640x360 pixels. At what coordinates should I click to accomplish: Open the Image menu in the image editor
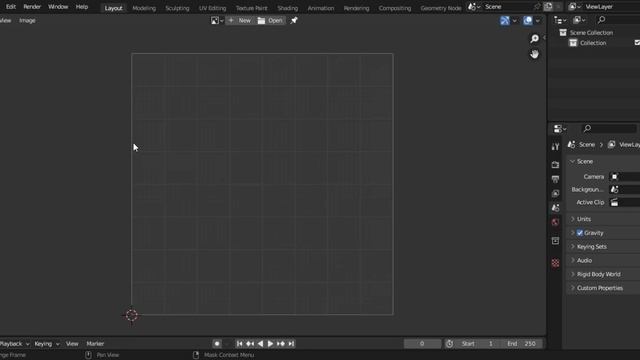tap(27, 20)
